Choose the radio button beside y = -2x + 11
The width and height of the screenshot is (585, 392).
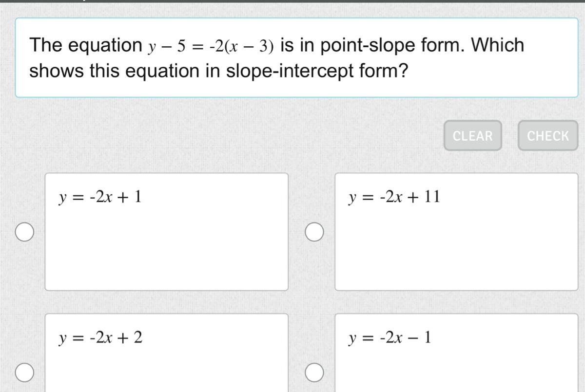click(314, 232)
